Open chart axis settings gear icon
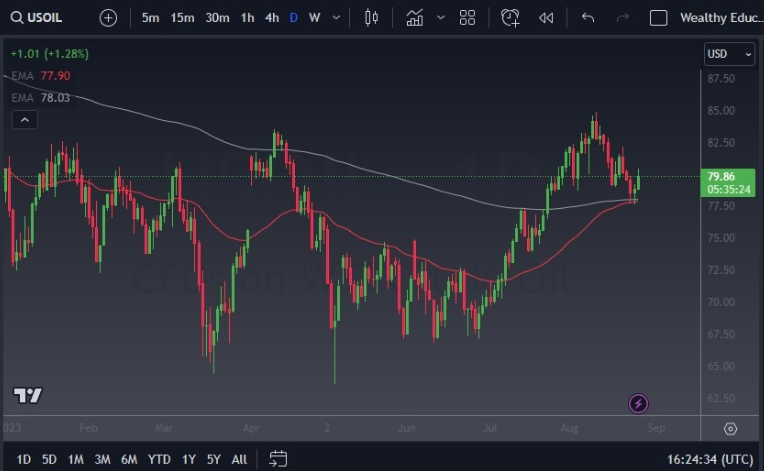 (730, 429)
